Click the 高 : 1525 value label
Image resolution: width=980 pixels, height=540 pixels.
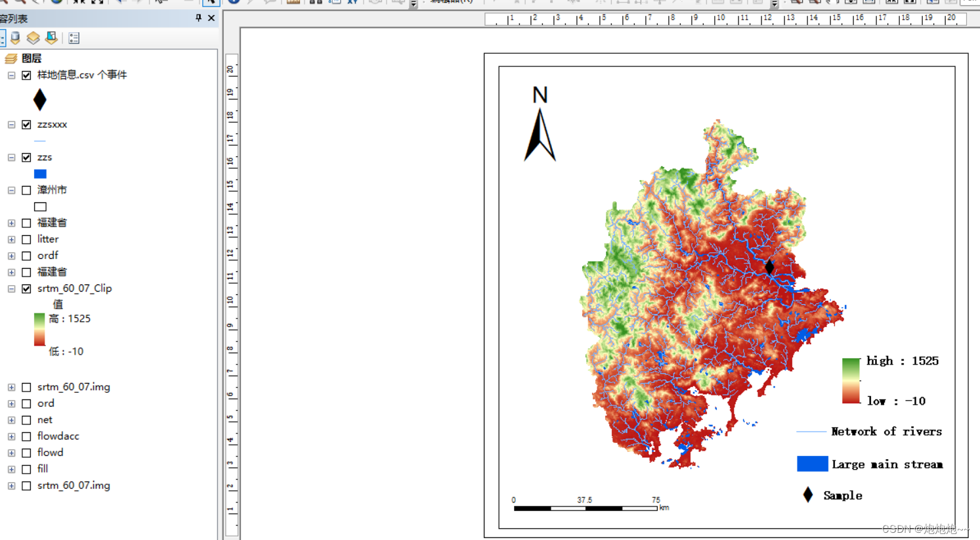coord(70,319)
